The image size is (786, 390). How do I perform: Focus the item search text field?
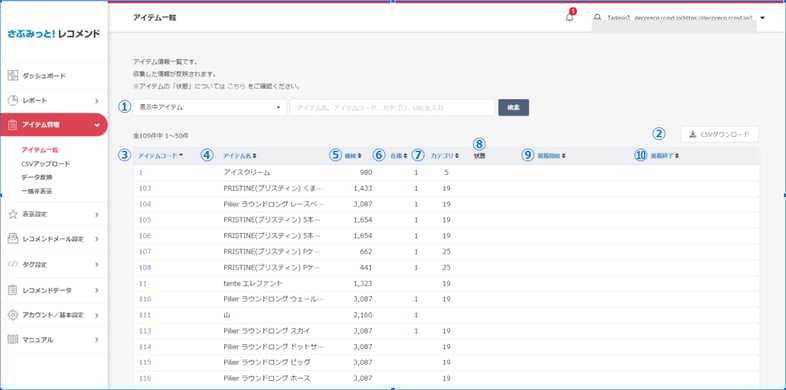coord(392,107)
